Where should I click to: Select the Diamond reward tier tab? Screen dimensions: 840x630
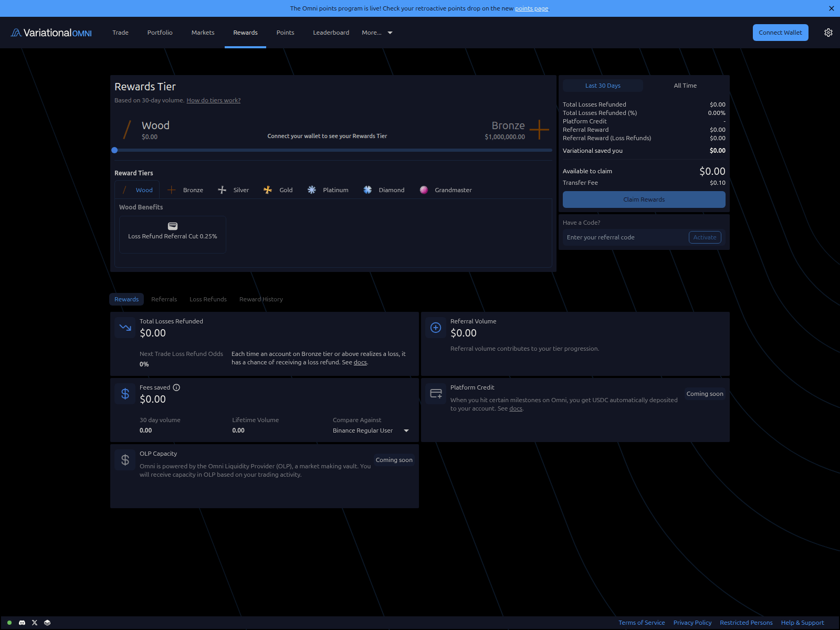[384, 190]
